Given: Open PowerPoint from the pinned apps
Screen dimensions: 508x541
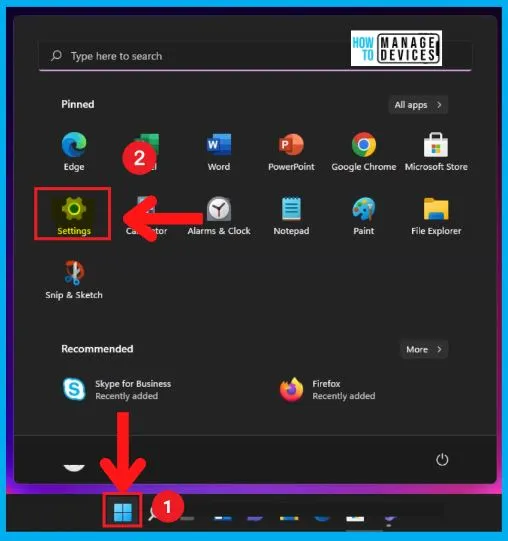Looking at the screenshot, I should pyautogui.click(x=291, y=151).
